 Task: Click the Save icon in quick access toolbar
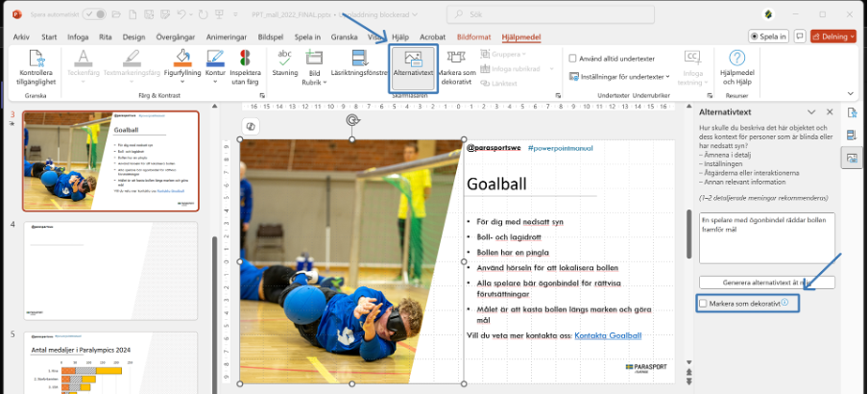click(x=149, y=14)
